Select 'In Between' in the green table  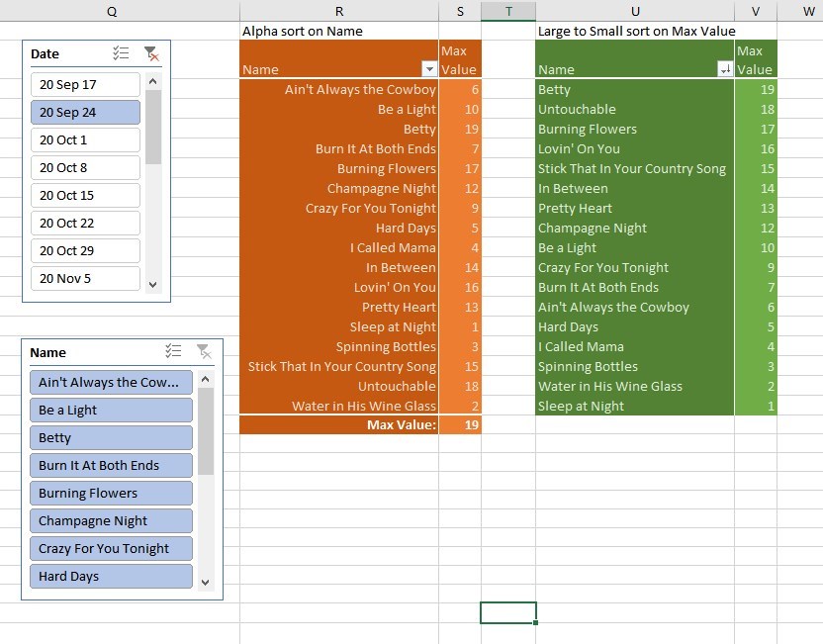[635, 188]
